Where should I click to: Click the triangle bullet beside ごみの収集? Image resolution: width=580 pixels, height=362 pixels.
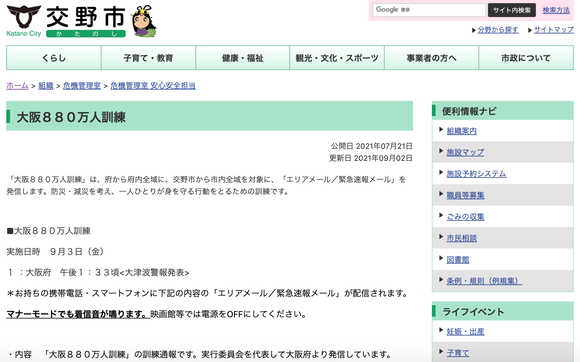[x=441, y=215]
